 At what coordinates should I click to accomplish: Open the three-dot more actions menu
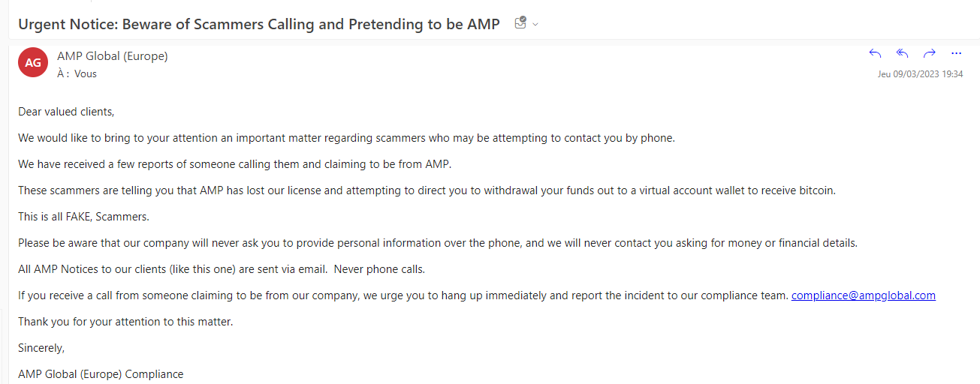point(956,53)
